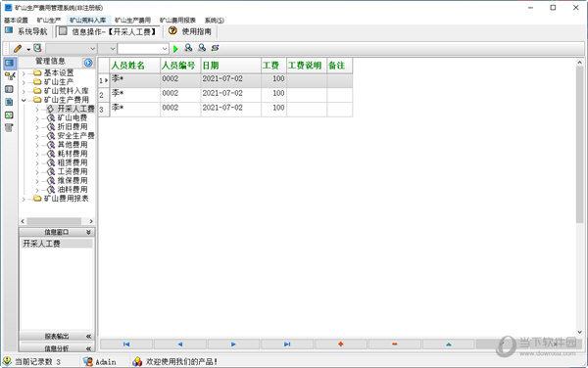This screenshot has height=368, width=588.
Task: Expand the 矿山费用报表 tree folder
Action: [24, 199]
